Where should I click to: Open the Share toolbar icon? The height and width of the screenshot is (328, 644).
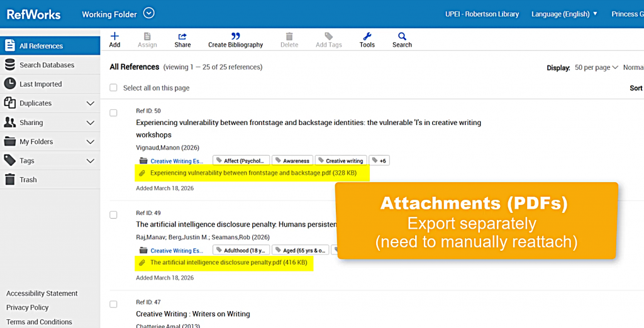pos(182,37)
